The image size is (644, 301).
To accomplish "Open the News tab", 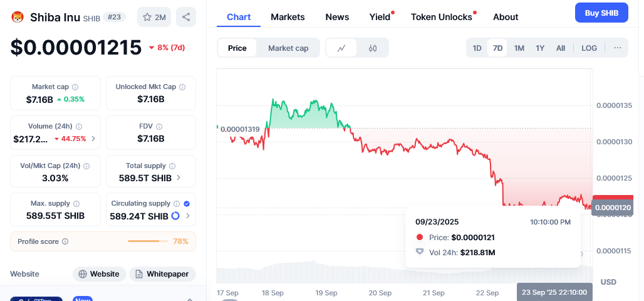I will click(337, 17).
